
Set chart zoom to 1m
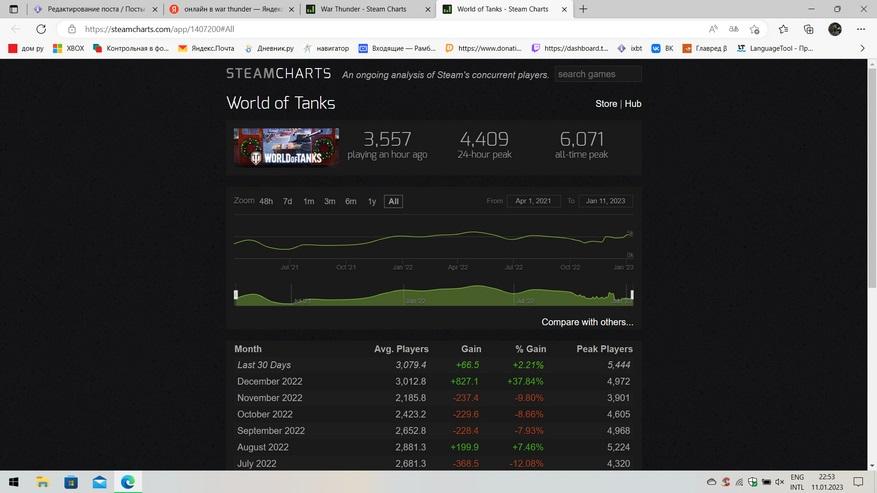click(309, 201)
